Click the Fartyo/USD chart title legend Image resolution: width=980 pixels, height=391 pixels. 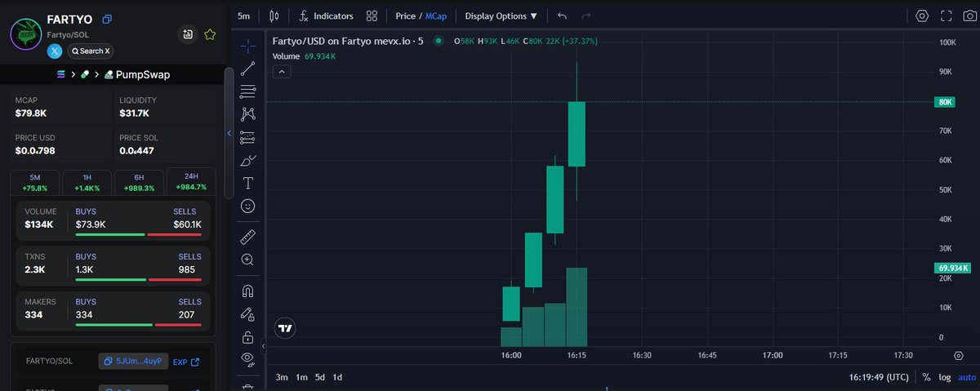point(348,40)
